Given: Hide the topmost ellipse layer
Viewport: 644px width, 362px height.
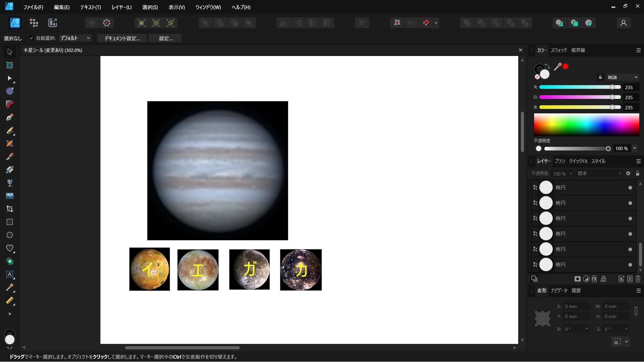Looking at the screenshot, I should (x=630, y=188).
